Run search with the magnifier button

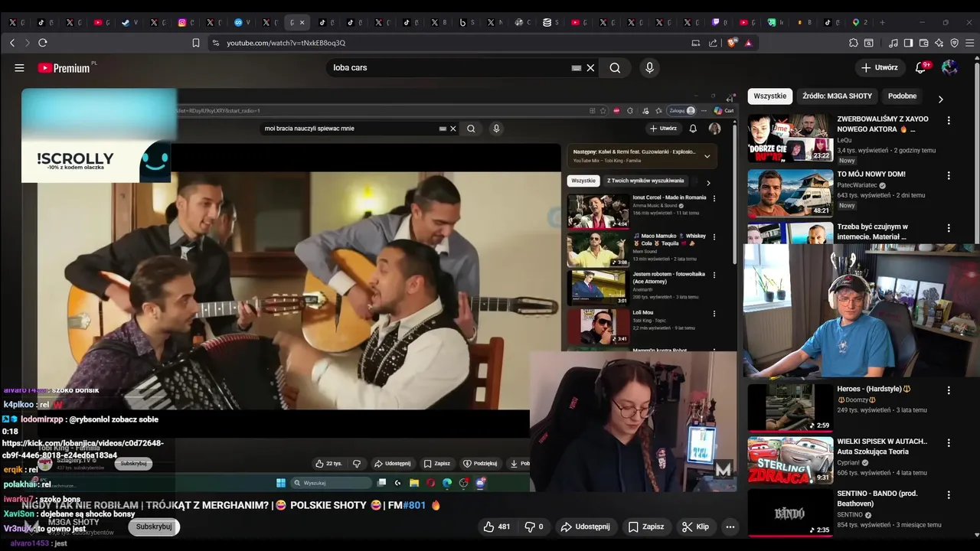(x=615, y=67)
